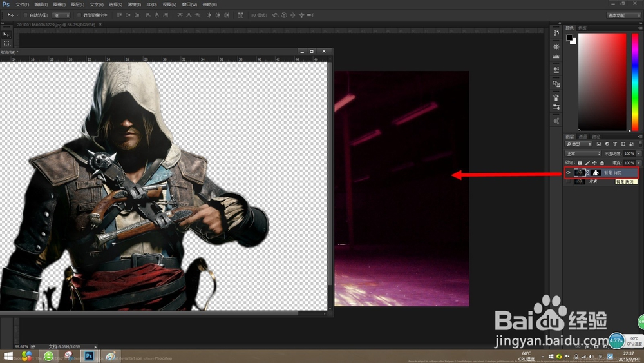The image size is (644, 363).
Task: Open the layer filter 类型 dropdown
Action: point(579,144)
